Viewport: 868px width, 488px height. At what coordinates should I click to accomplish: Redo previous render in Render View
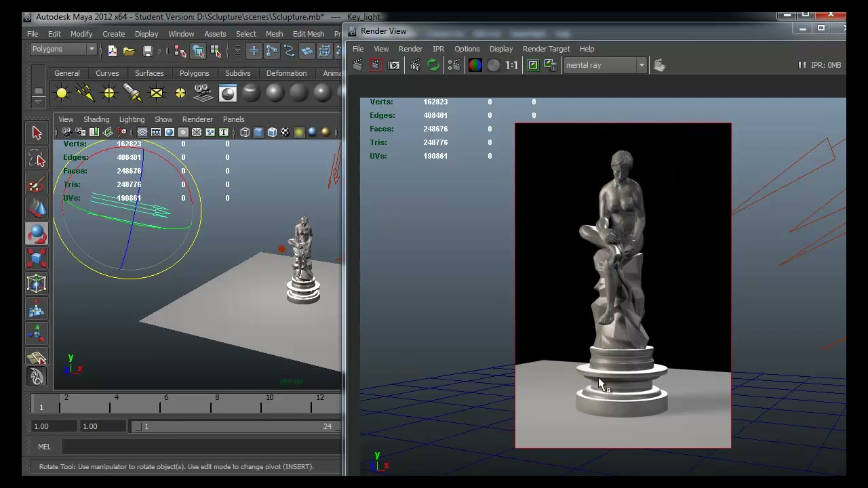[x=357, y=65]
